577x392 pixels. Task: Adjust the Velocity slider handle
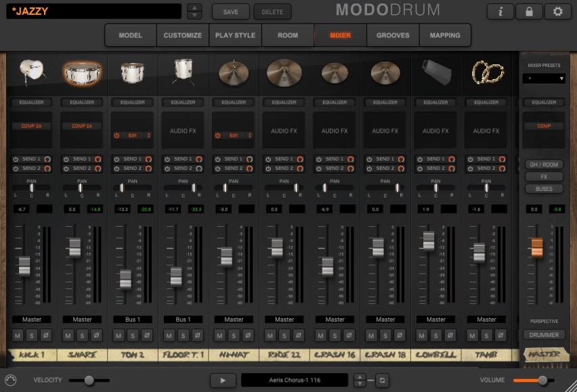coord(89,380)
